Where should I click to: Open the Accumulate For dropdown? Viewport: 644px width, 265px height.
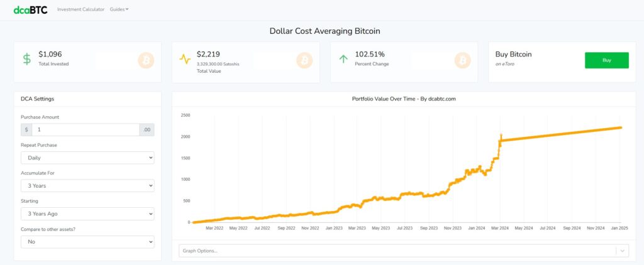(87, 186)
